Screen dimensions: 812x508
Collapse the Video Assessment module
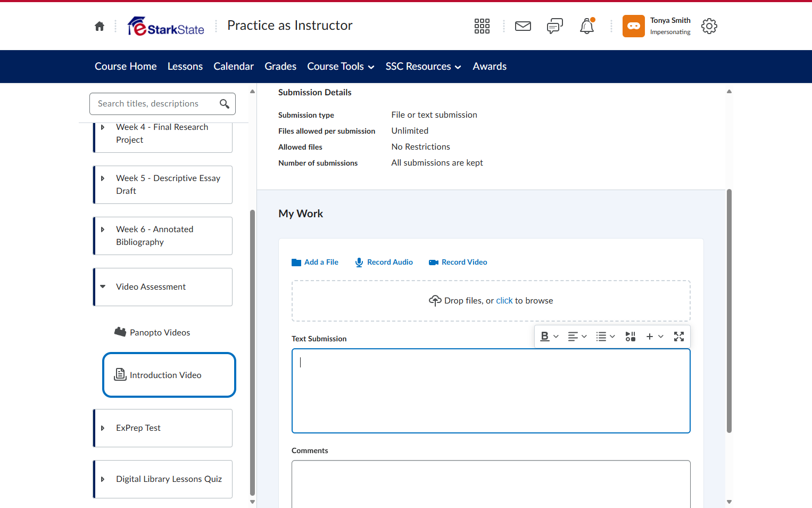103,287
